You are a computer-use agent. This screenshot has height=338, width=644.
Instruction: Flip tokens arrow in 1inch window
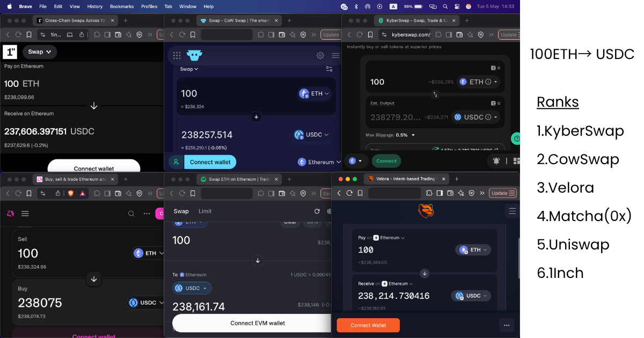coord(94,106)
